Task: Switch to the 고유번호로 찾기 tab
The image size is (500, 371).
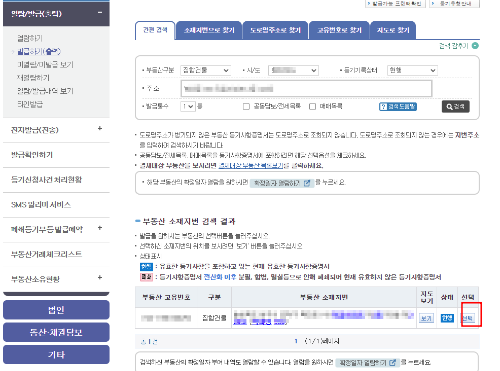Action: [339, 30]
